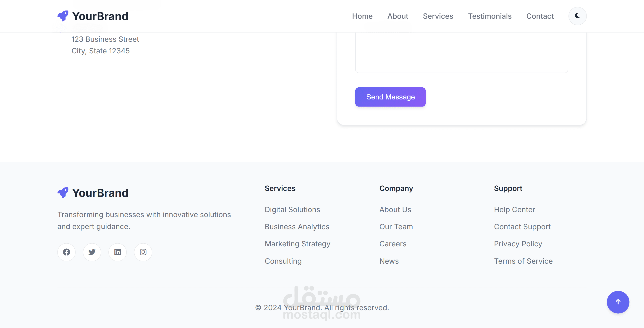Open Terms of Service link
The image size is (644, 328).
coord(523,261)
